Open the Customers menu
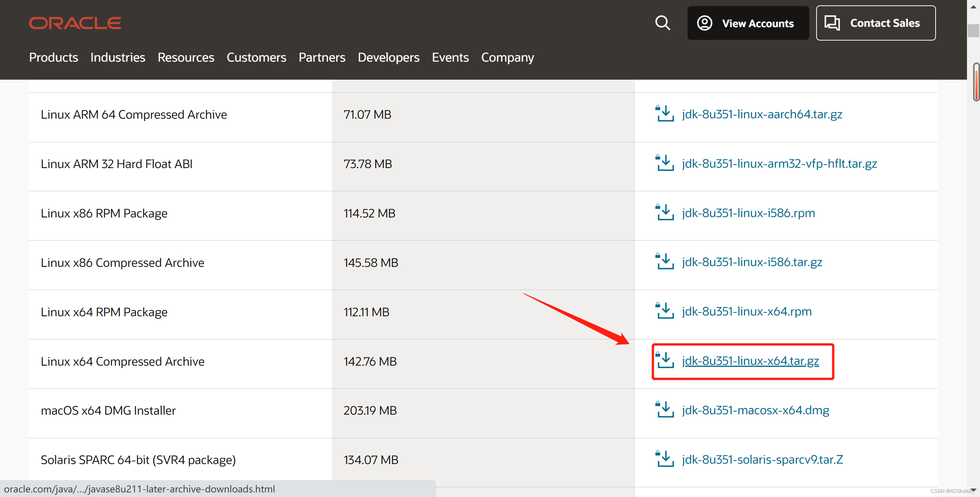Image resolution: width=980 pixels, height=497 pixels. click(x=256, y=57)
